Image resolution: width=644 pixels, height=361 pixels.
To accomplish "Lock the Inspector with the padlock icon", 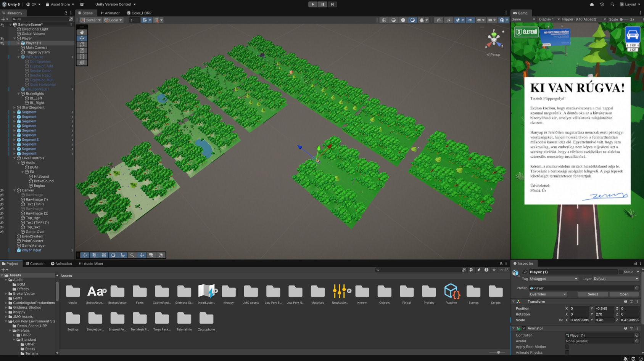I will pos(636,263).
